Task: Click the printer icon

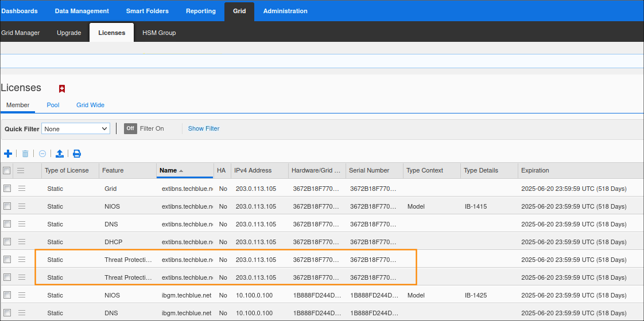Action: point(77,154)
